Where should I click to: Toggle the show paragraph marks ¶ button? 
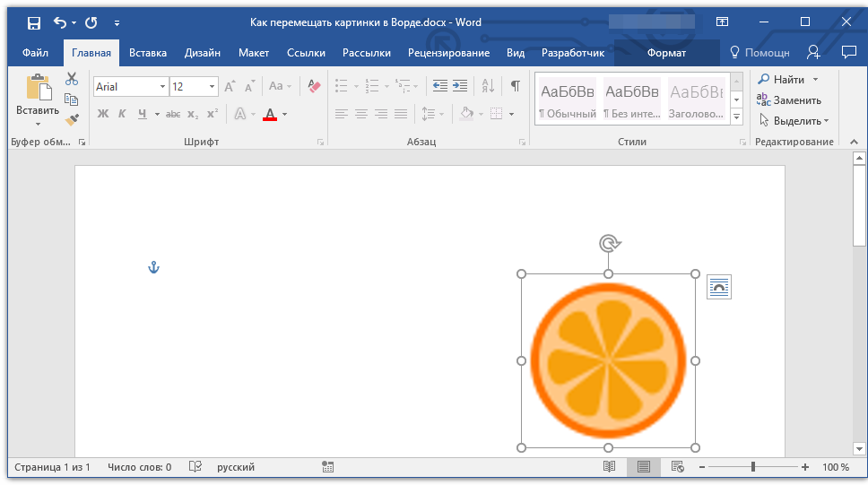coord(516,86)
